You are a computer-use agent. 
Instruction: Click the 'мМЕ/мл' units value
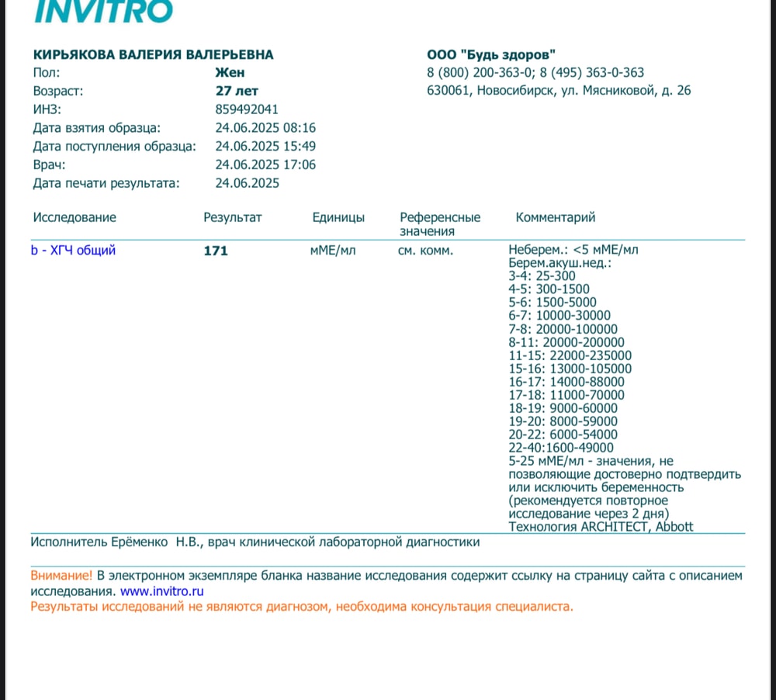pos(333,251)
